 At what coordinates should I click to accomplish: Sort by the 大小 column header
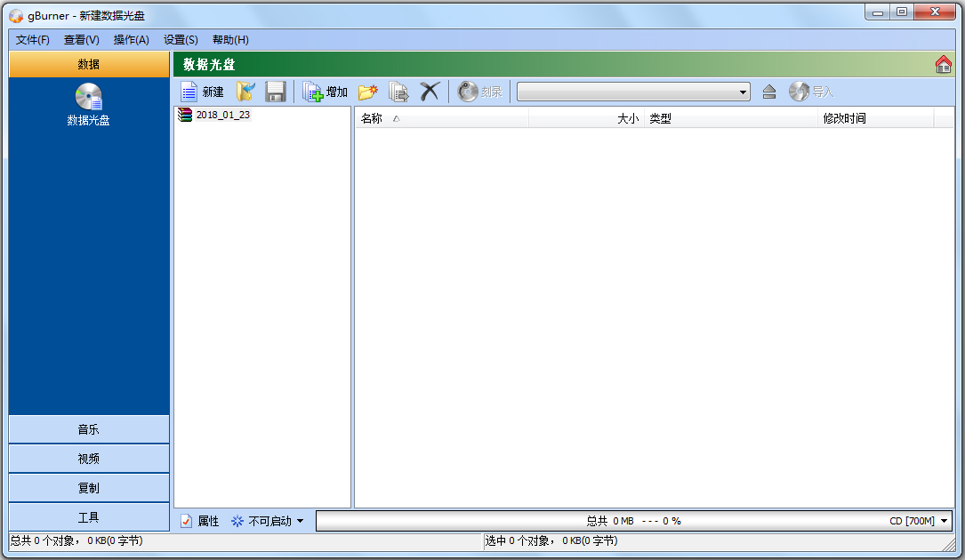pyautogui.click(x=586, y=118)
